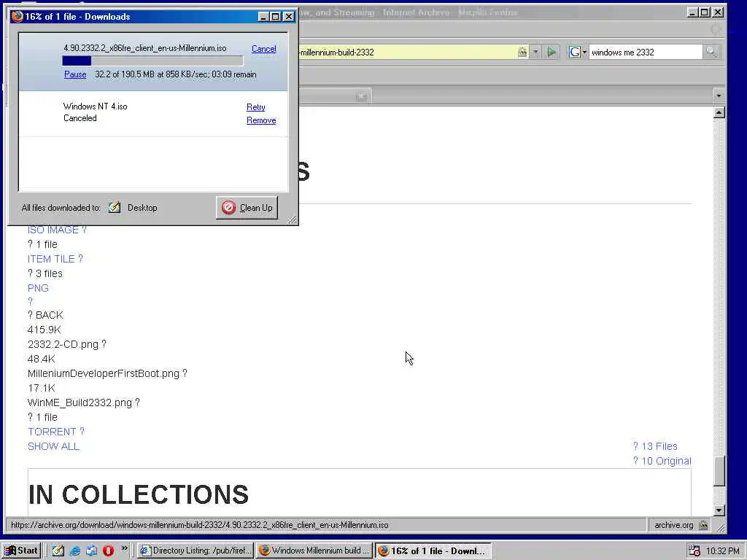
Task: Click the Show Desktop quick launch icon
Action: tap(58, 551)
